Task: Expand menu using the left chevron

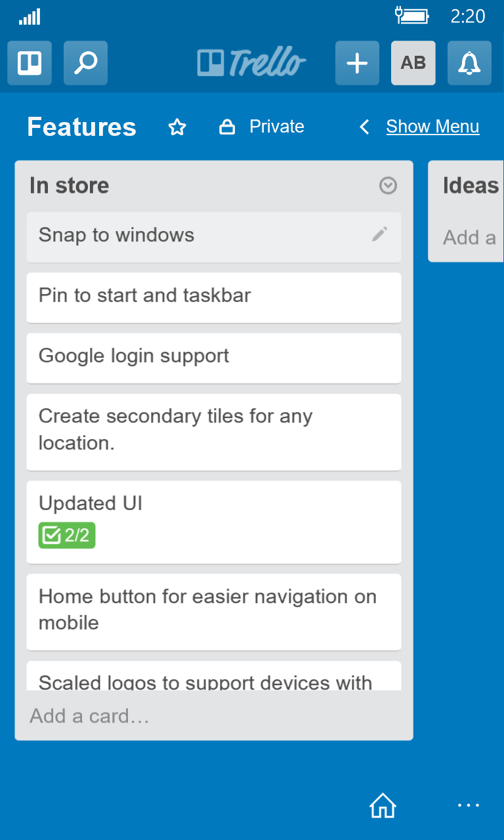Action: tap(365, 127)
